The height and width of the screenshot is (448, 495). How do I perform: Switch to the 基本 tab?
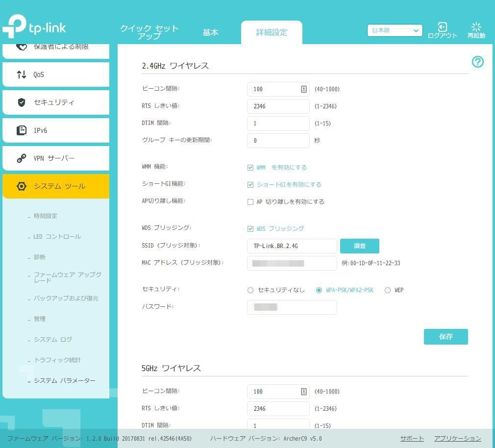pyautogui.click(x=211, y=32)
